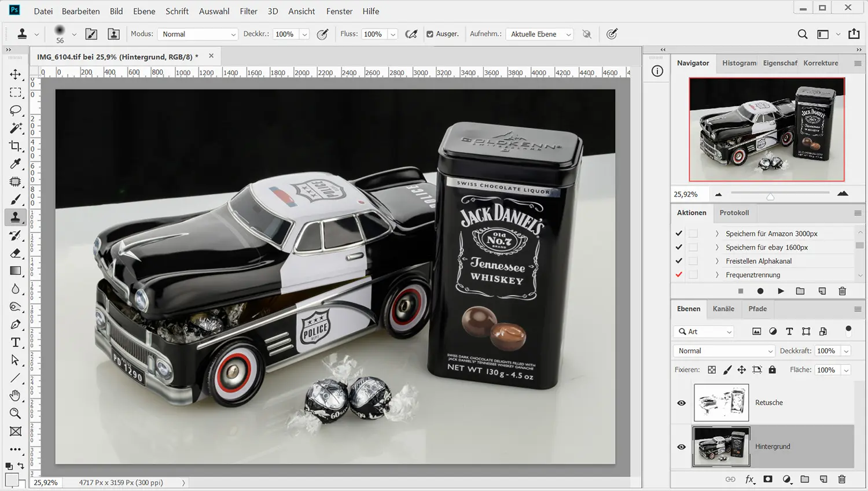The image size is (868, 491).
Task: Select the Lasso tool
Action: pyautogui.click(x=16, y=110)
